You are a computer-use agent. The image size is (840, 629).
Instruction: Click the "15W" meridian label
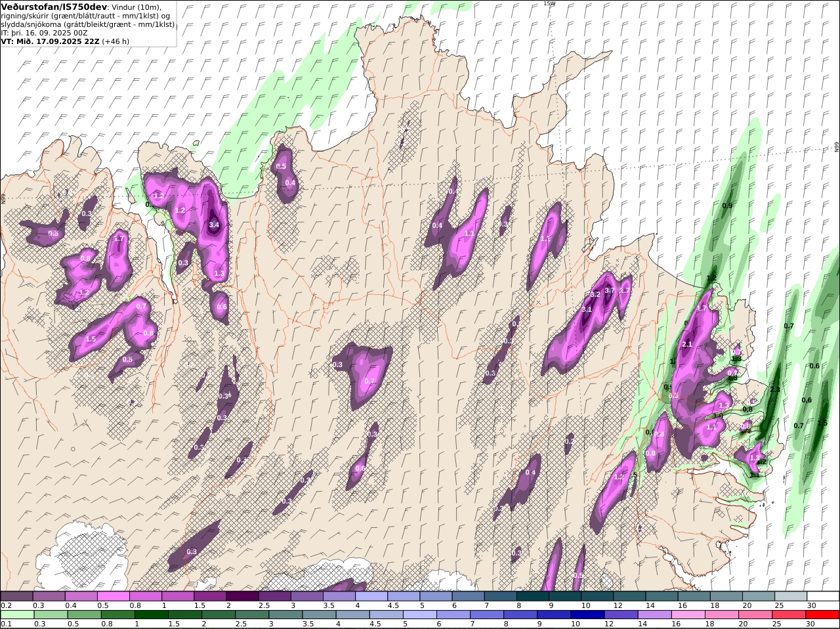point(549,3)
